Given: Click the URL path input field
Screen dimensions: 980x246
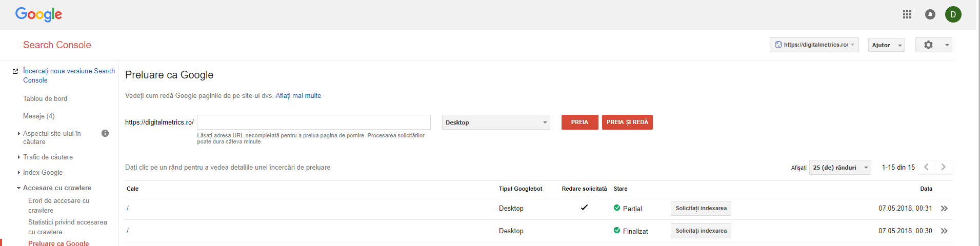Looking at the screenshot, I should (313, 122).
